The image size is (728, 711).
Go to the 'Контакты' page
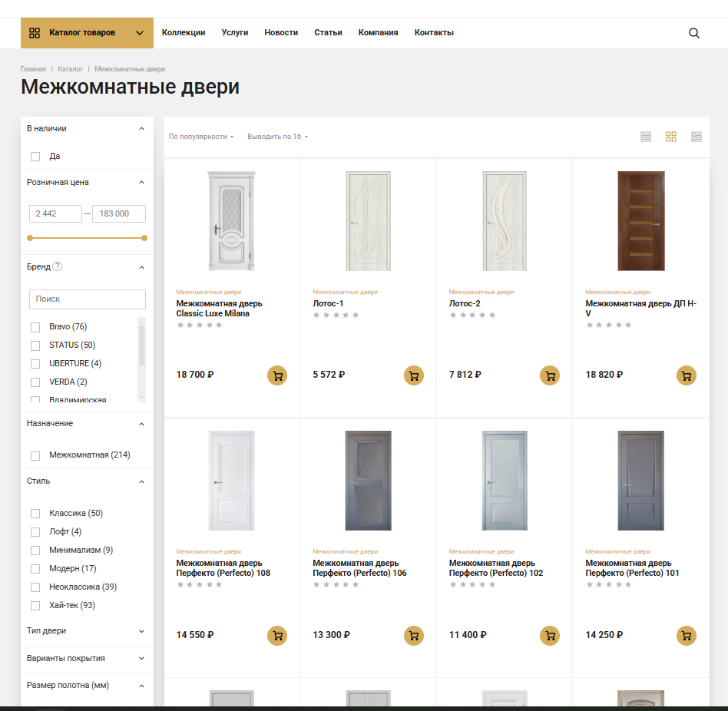[434, 33]
